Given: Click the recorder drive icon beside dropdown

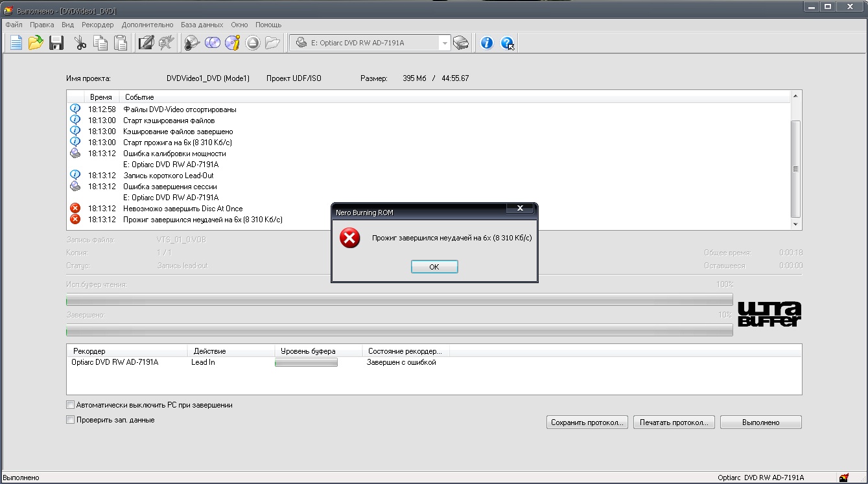Looking at the screenshot, I should 461,43.
